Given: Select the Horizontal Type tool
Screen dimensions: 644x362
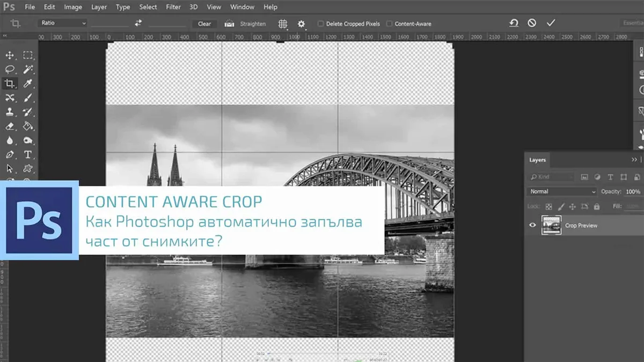Looking at the screenshot, I should click(x=28, y=155).
